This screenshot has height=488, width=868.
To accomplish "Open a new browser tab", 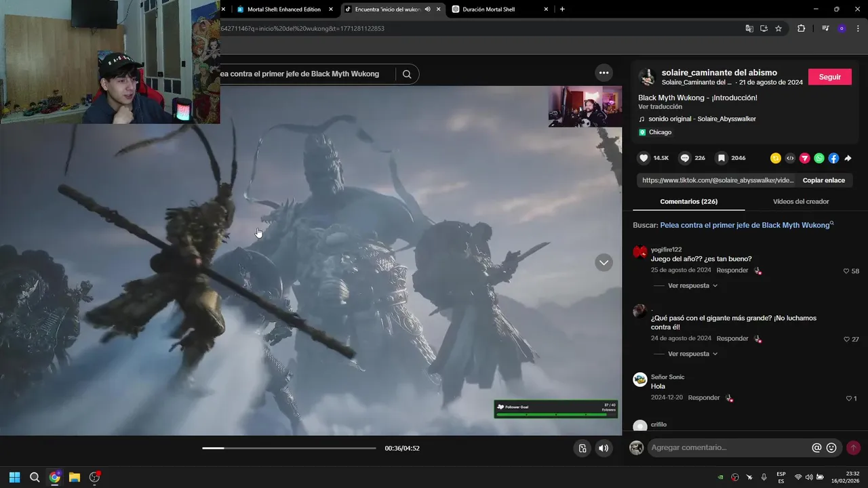I will tap(562, 9).
